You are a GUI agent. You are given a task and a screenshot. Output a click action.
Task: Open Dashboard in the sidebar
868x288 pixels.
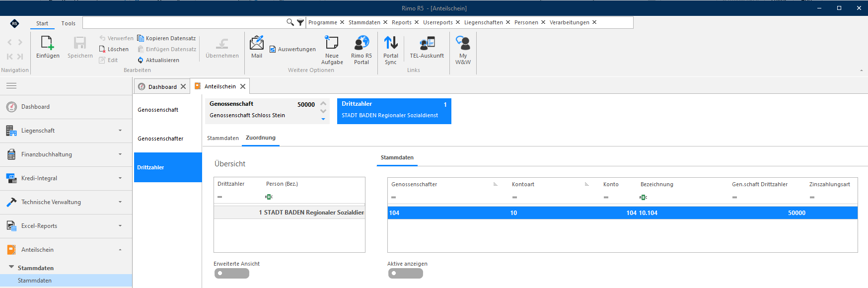[66, 107]
